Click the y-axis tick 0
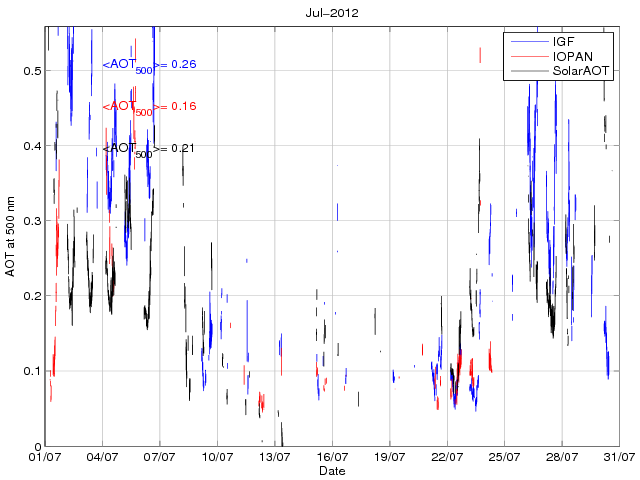Screen dimensions: 640x480 tap(38, 446)
